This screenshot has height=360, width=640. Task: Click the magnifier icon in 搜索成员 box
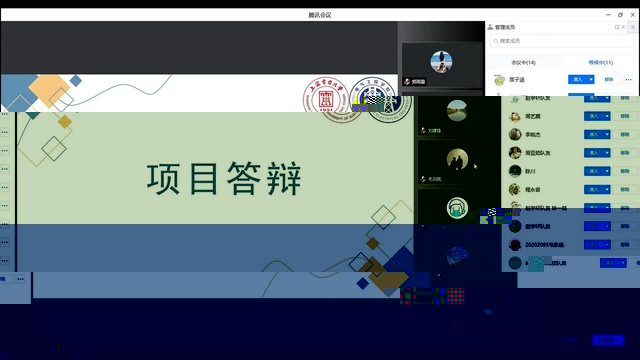click(496, 41)
